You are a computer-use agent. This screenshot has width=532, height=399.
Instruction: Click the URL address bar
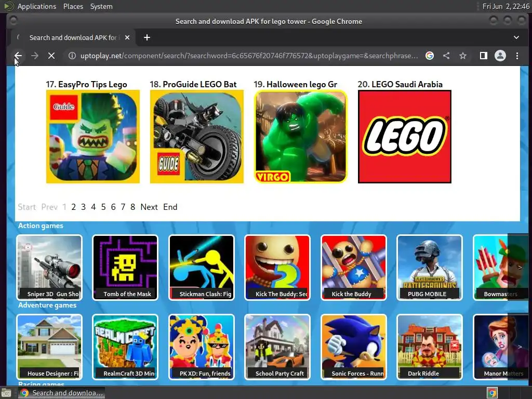(x=249, y=56)
